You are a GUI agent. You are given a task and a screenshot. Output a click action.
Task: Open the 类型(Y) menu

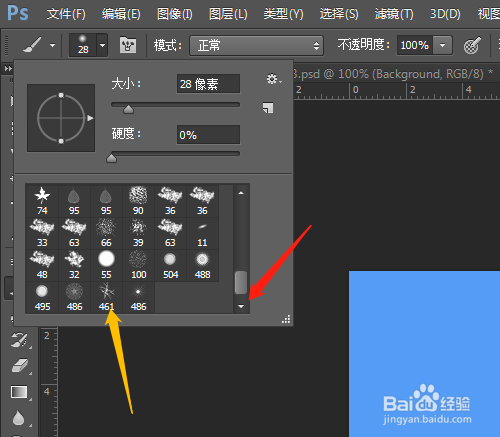coord(283,14)
